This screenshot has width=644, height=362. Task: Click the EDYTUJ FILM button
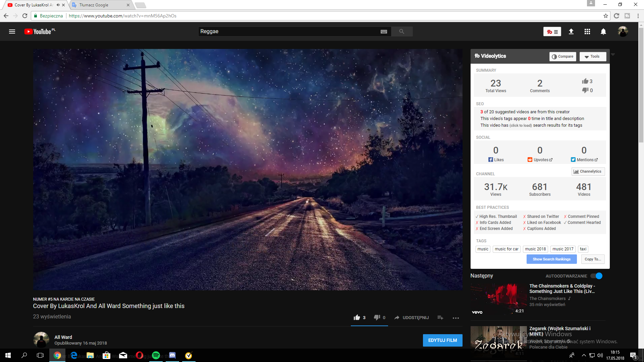tap(442, 340)
